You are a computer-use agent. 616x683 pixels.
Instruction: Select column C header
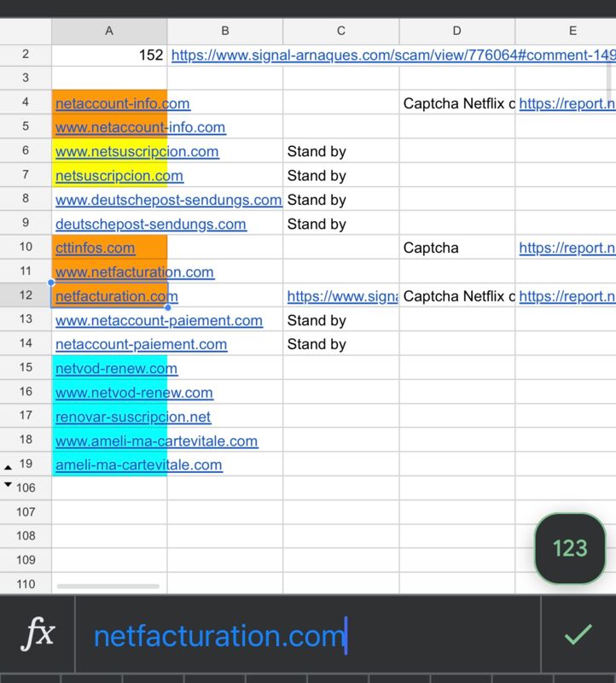pyautogui.click(x=341, y=31)
